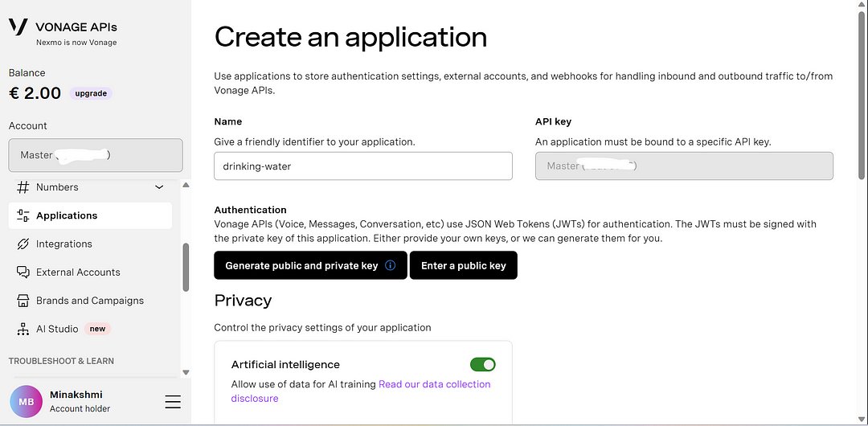Click the sidebar scrollbar thumb

click(186, 267)
